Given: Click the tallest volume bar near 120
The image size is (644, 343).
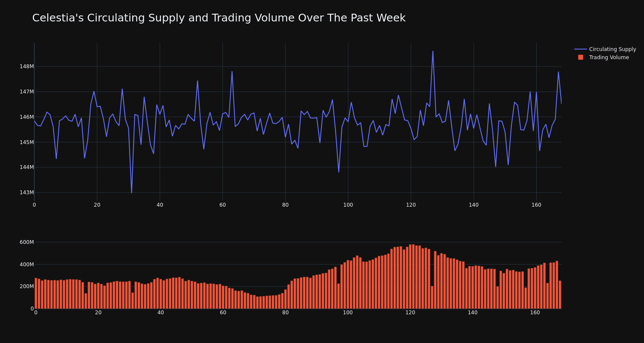Looking at the screenshot, I should (x=410, y=277).
